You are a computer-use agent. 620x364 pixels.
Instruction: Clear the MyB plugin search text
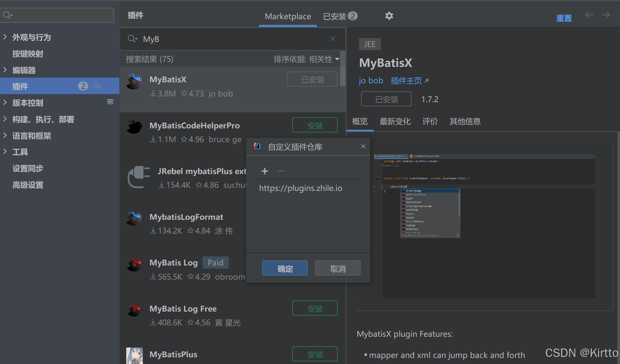tap(333, 39)
